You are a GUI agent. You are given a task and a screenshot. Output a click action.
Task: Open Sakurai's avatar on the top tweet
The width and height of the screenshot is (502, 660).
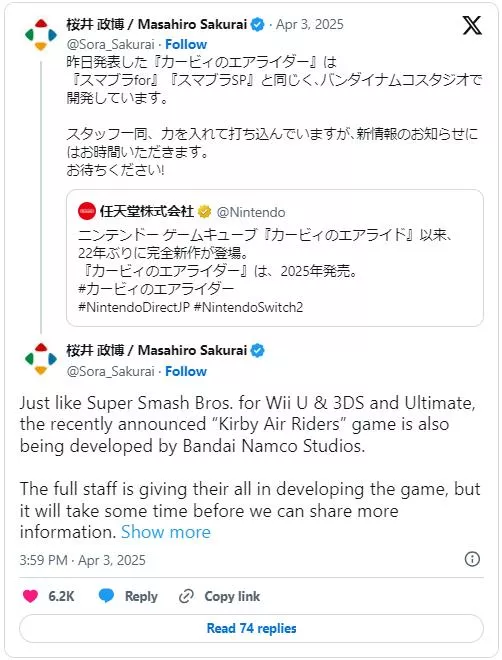click(40, 35)
